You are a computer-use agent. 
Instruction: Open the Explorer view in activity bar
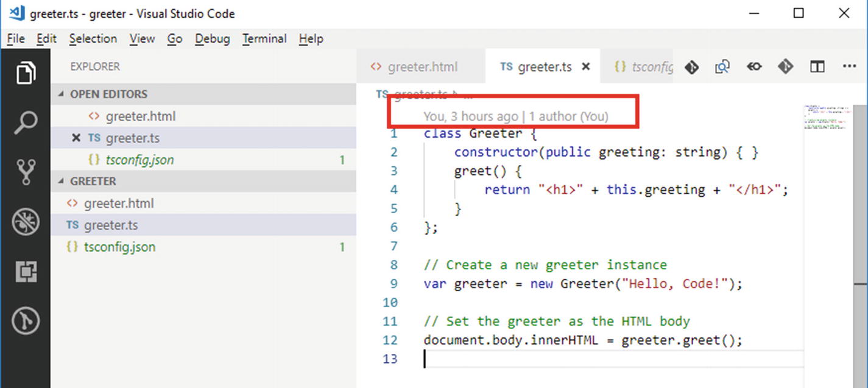(x=26, y=74)
